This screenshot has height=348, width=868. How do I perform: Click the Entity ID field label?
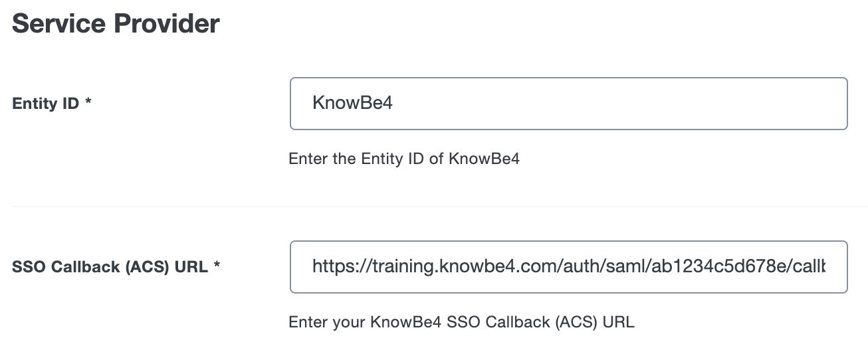45,104
